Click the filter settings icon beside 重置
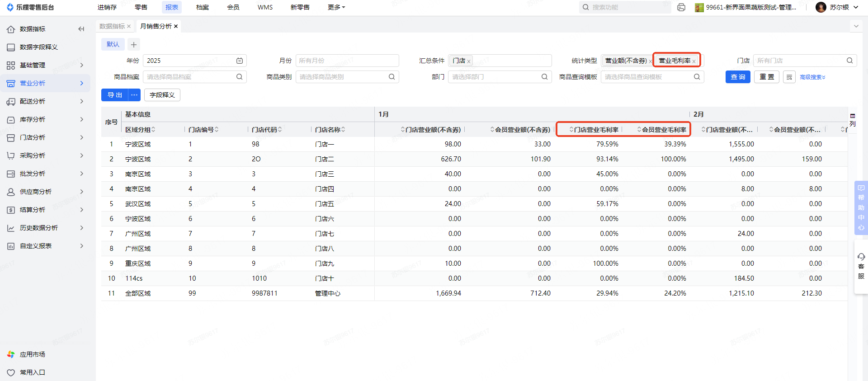 pos(789,77)
